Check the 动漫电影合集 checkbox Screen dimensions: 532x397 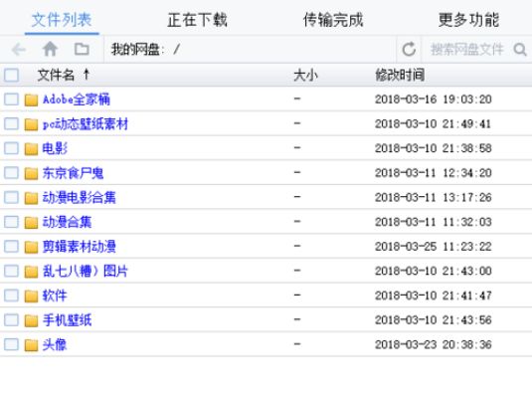click(x=11, y=197)
